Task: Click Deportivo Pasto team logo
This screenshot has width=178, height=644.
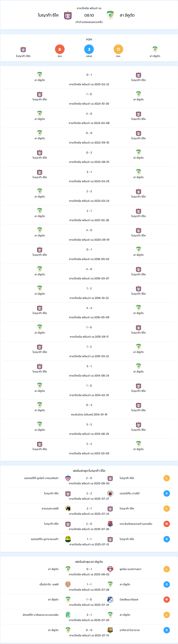Action: pos(110,493)
